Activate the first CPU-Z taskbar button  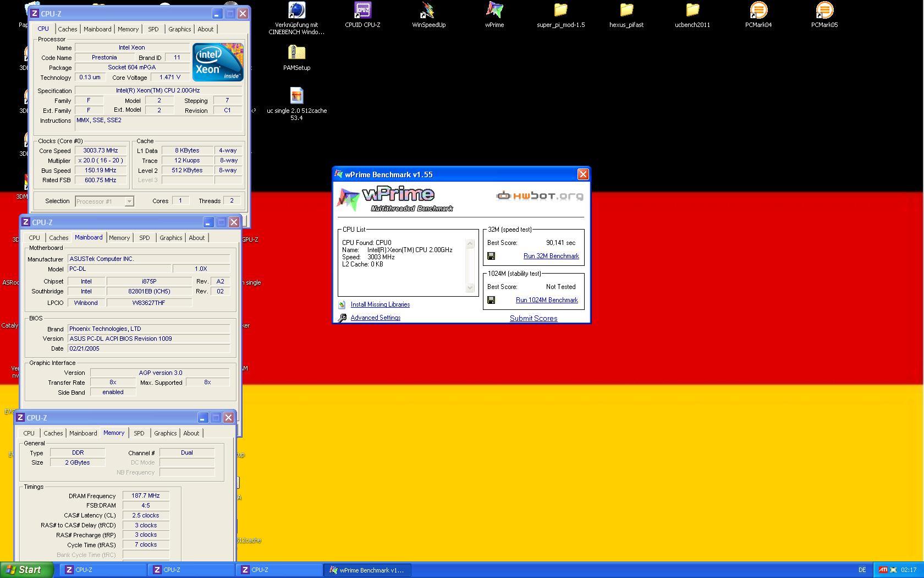(103, 570)
